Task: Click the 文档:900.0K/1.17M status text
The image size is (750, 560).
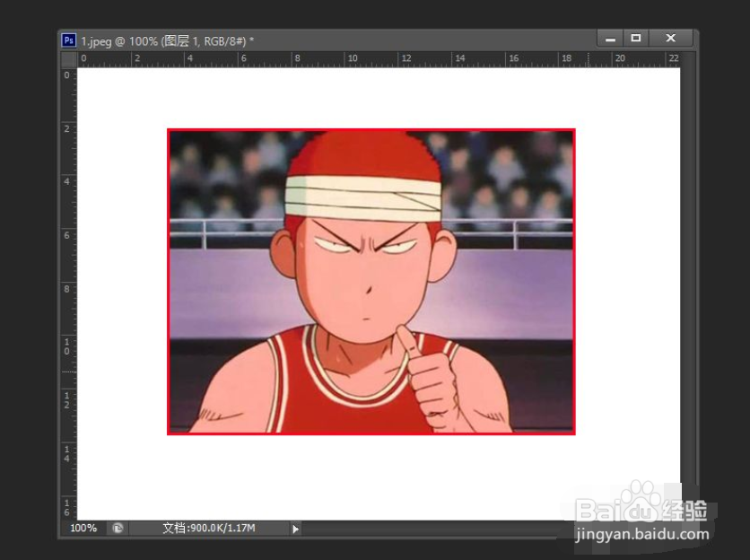Action: pyautogui.click(x=208, y=529)
